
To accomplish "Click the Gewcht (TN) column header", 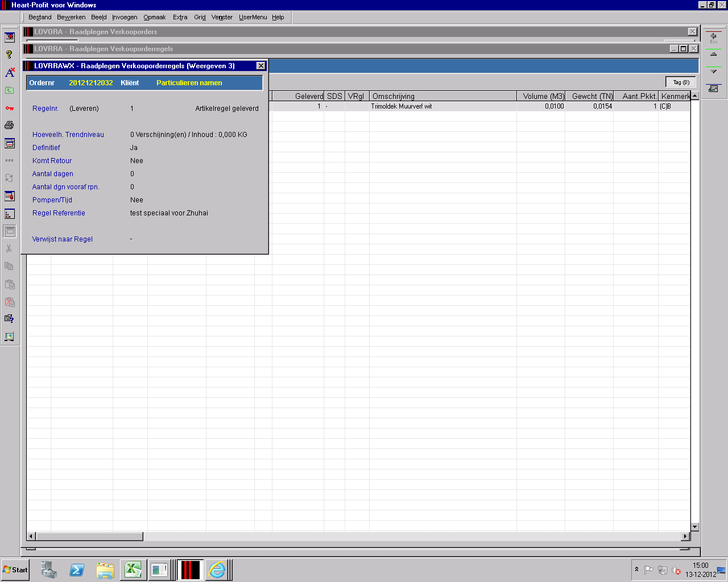I will coord(589,96).
